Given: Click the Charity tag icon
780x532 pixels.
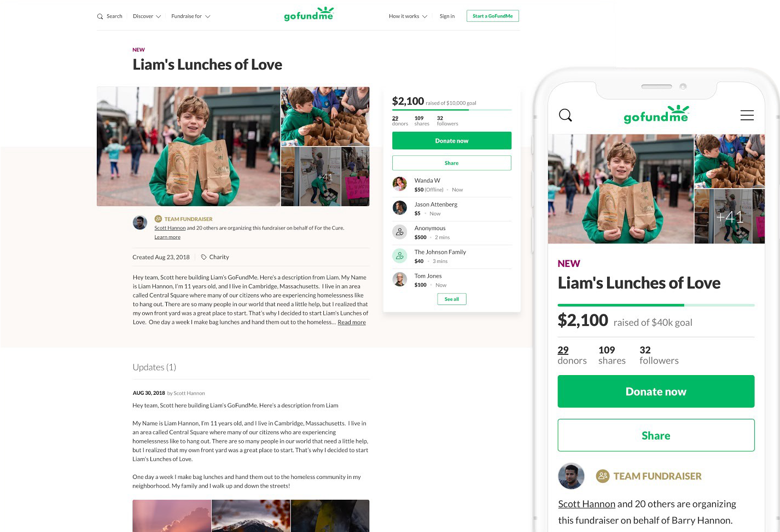Looking at the screenshot, I should pyautogui.click(x=203, y=257).
